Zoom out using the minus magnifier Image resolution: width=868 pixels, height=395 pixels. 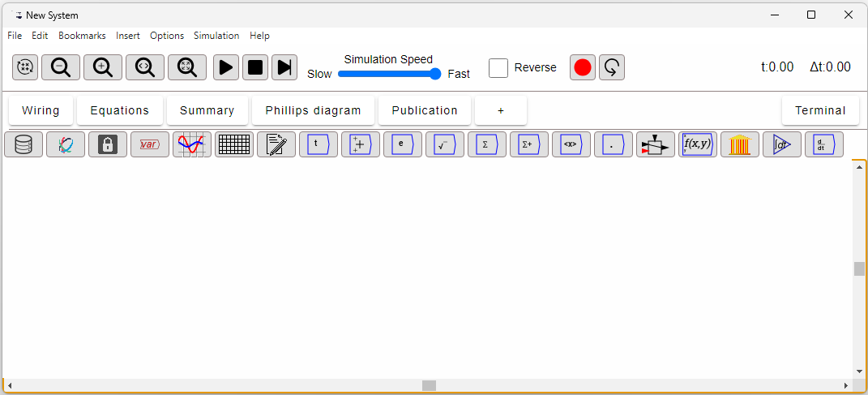point(61,67)
